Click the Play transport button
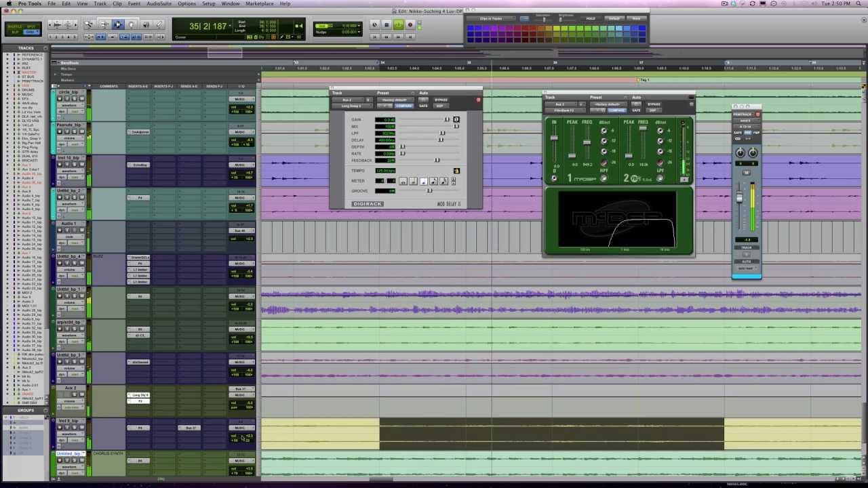The height and width of the screenshot is (488, 868). 398,25
